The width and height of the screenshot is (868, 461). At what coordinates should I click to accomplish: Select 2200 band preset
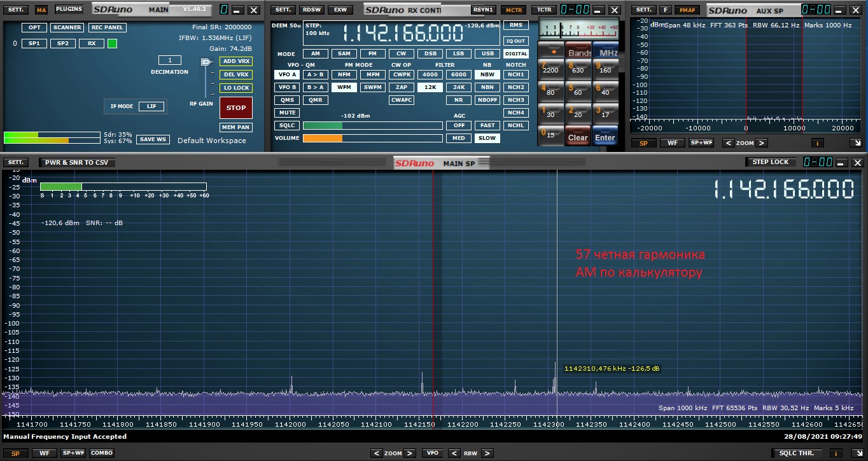point(551,70)
